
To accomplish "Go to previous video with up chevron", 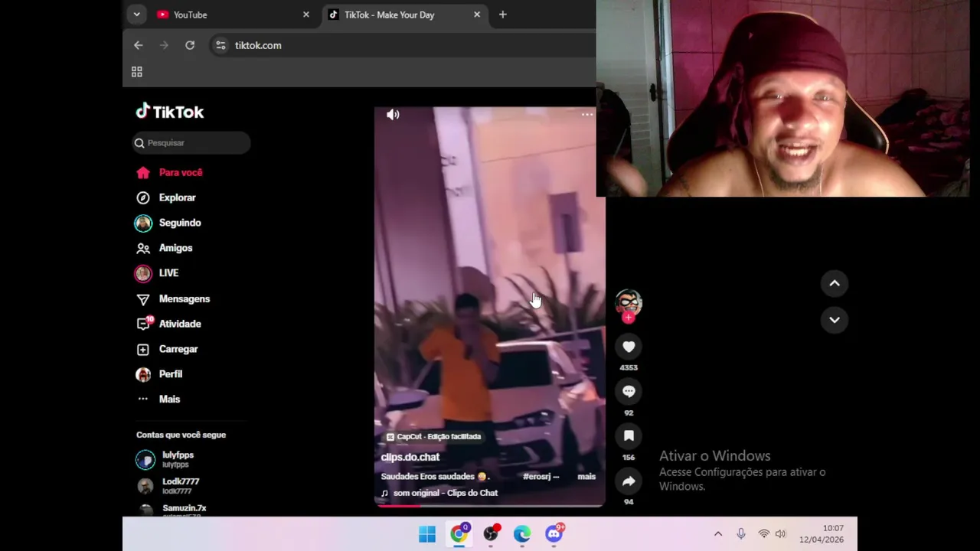I will pyautogui.click(x=835, y=283).
